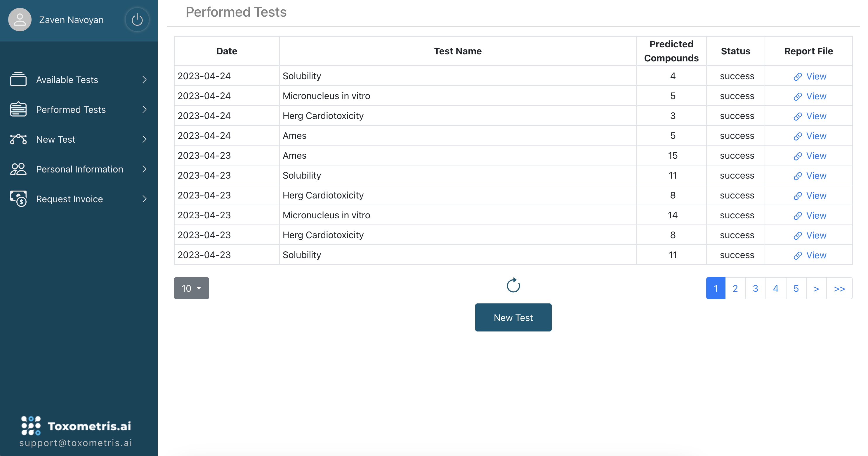The width and height of the screenshot is (868, 456).
Task: Click the Report File column header
Action: (x=808, y=51)
